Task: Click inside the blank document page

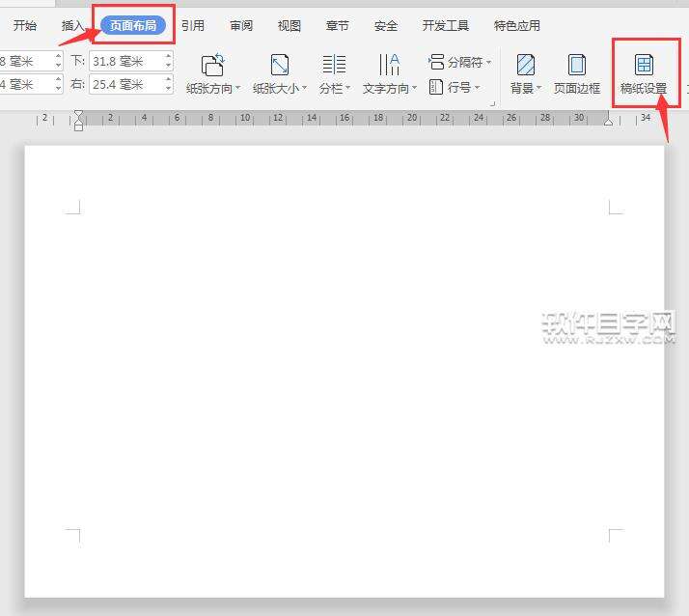Action: click(x=344, y=372)
